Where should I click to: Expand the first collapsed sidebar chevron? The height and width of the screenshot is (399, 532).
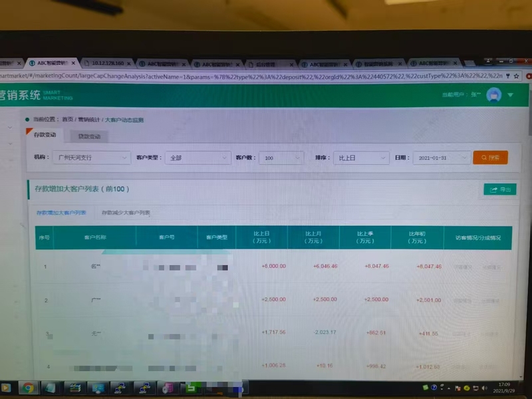click(10, 128)
